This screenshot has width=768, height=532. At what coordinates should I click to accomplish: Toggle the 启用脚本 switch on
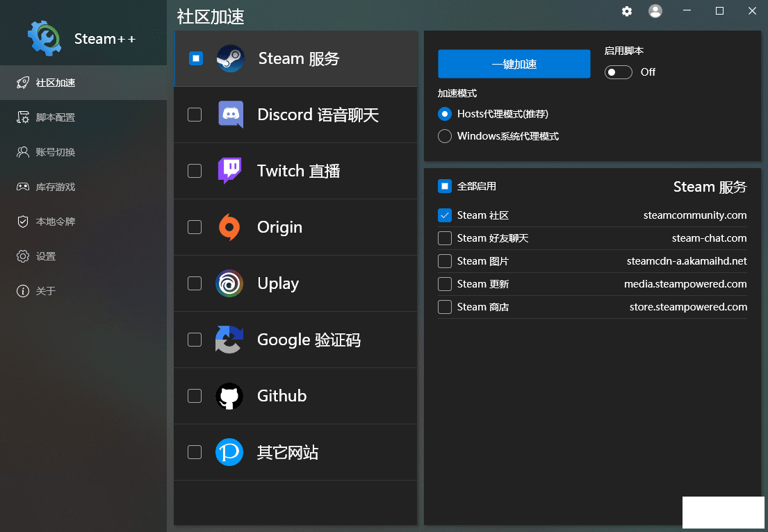click(x=618, y=72)
